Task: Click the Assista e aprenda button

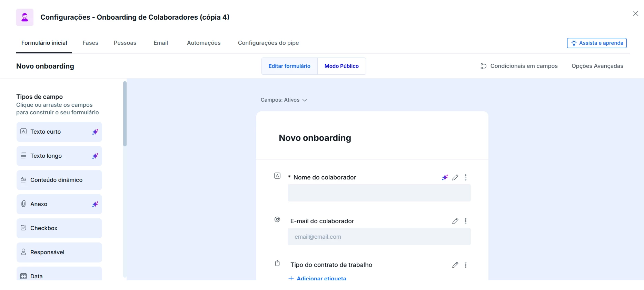Action: pos(597,43)
